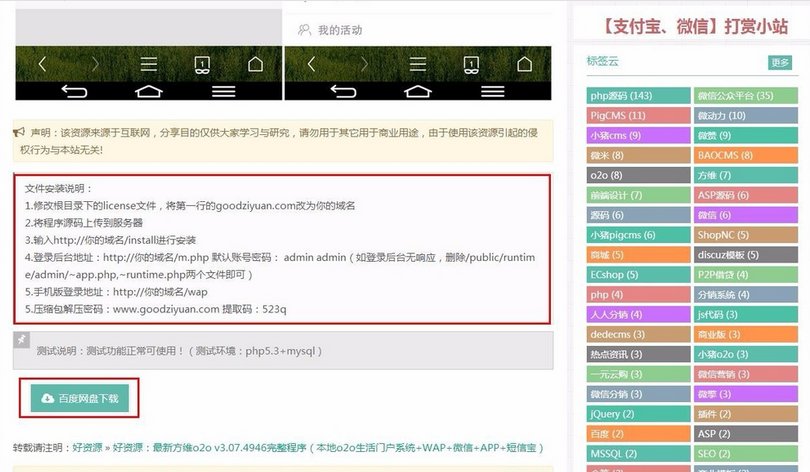Click the php (4) tag

click(638, 294)
